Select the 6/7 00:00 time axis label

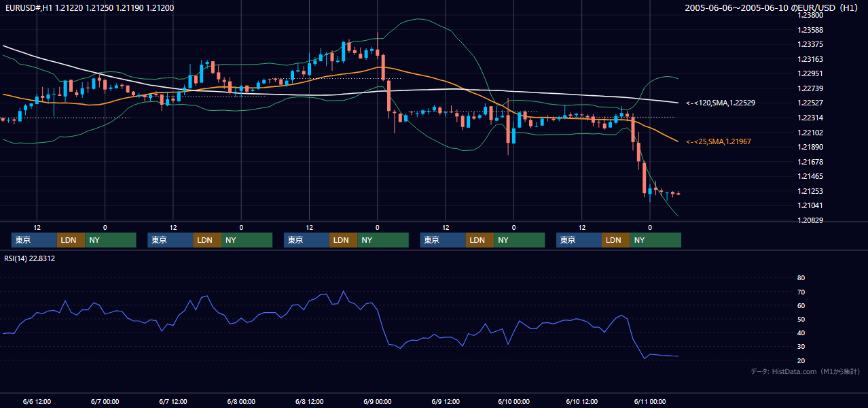pyautogui.click(x=105, y=401)
